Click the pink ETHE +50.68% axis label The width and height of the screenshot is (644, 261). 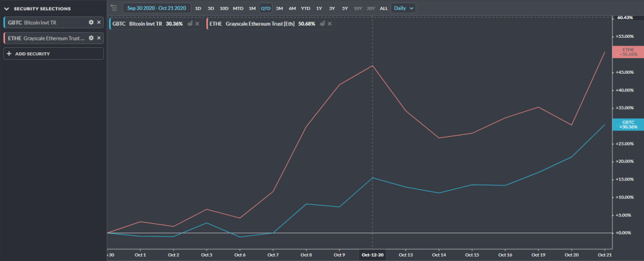pos(628,52)
